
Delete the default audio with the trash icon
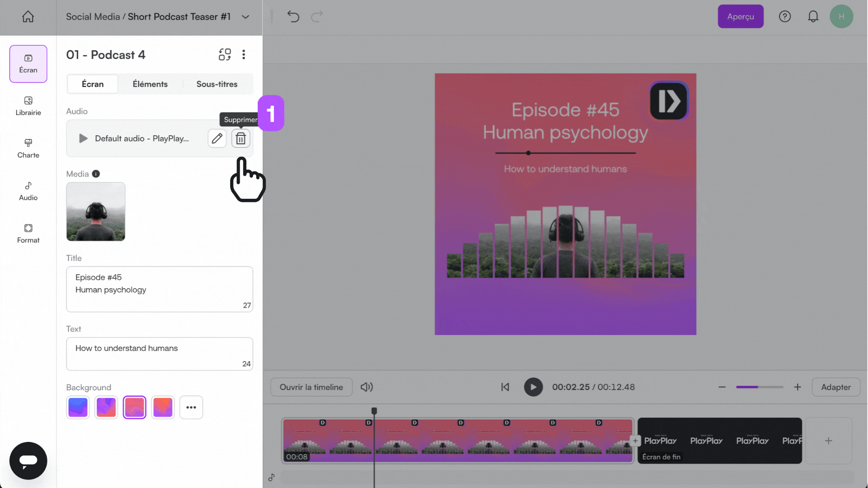pos(241,138)
